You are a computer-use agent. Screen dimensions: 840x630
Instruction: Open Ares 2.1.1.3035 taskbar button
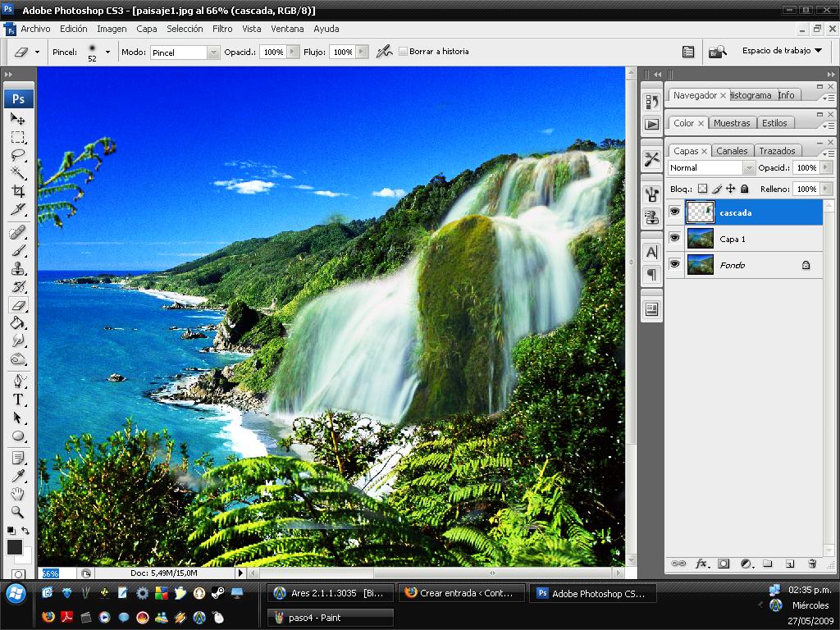click(x=331, y=593)
